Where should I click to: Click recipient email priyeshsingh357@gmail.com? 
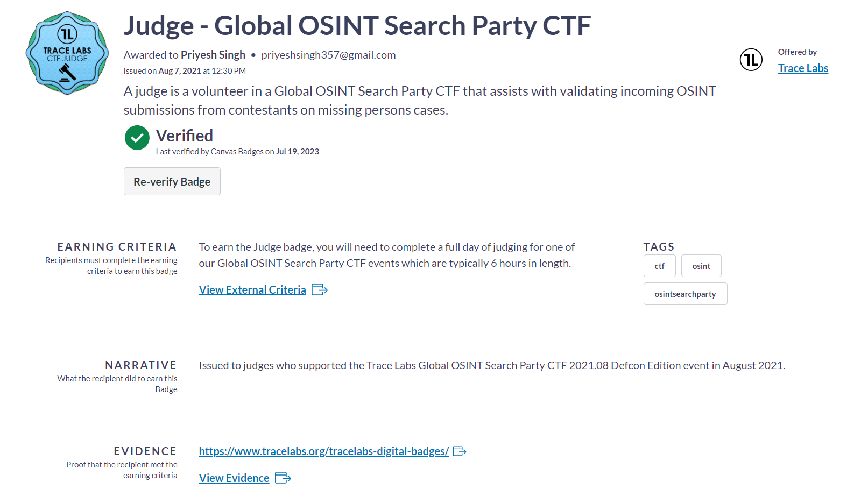(x=329, y=55)
